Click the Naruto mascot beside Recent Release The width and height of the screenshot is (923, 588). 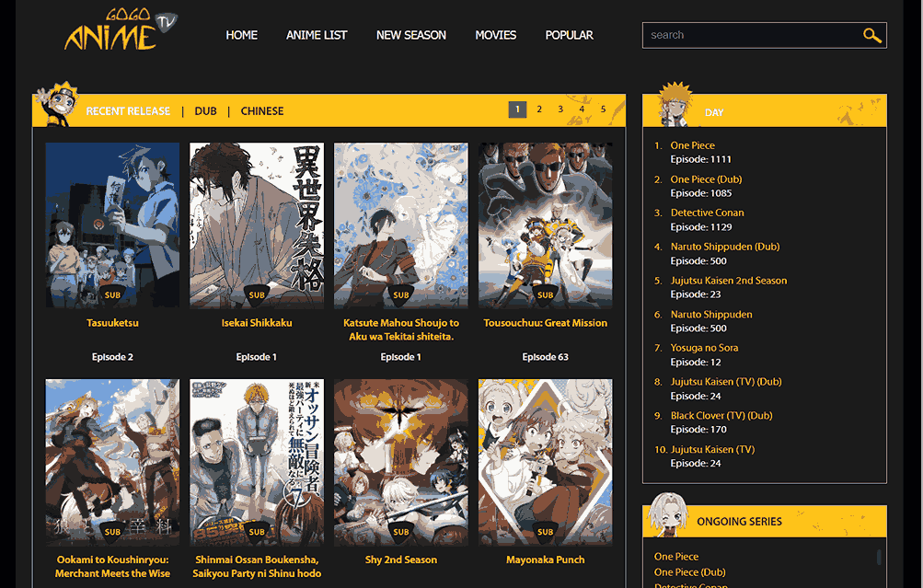point(57,108)
